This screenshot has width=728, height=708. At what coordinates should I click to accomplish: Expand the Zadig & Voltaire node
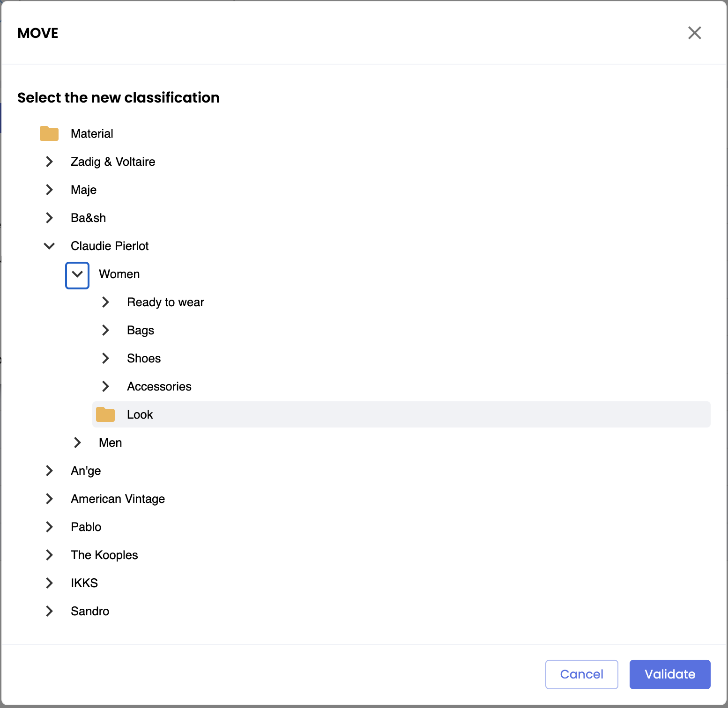click(x=49, y=162)
